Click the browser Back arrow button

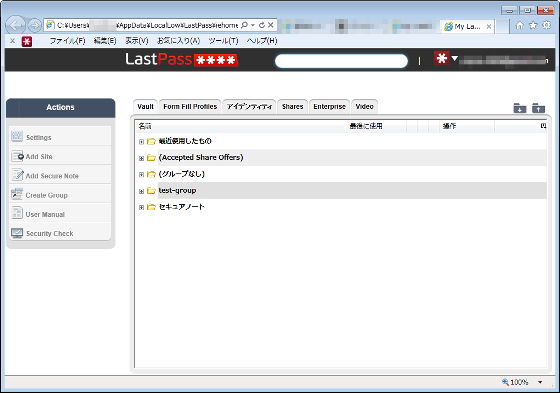[x=16, y=25]
